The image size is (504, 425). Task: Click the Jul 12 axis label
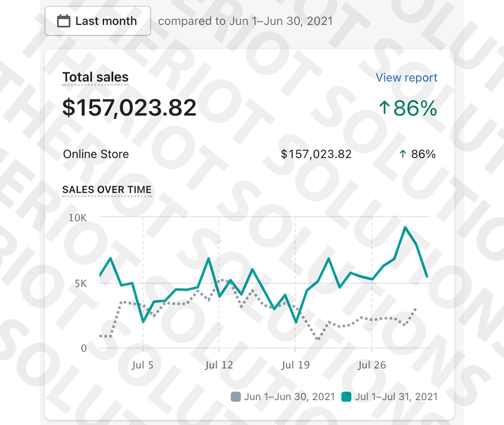coord(219,365)
